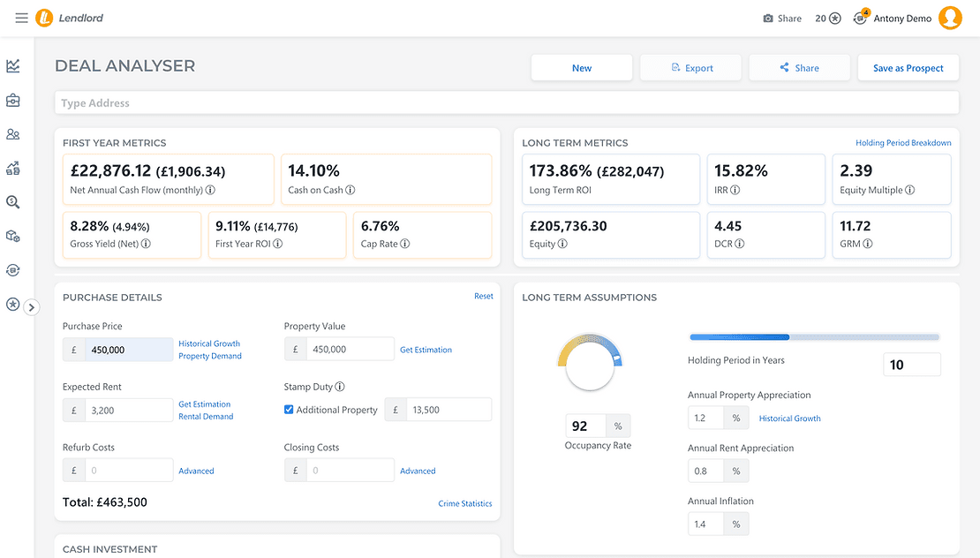
Task: Click the Lendlord logo icon
Action: point(44,19)
